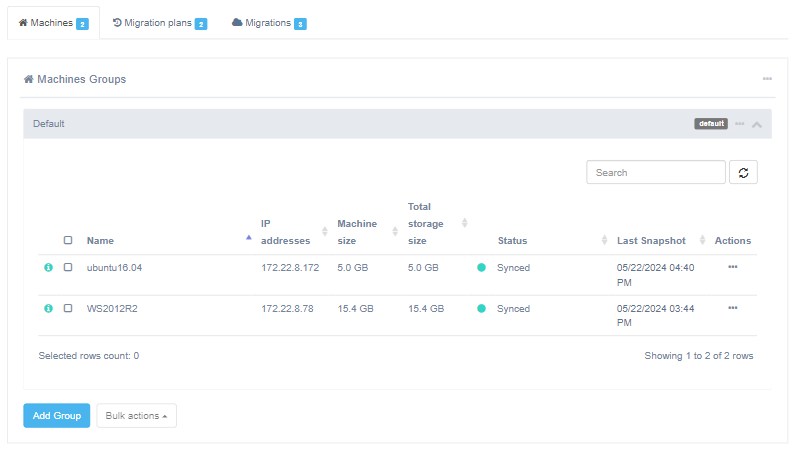Open info icon for ubuntu16.04 machine
The image size is (794, 456).
pyautogui.click(x=48, y=268)
